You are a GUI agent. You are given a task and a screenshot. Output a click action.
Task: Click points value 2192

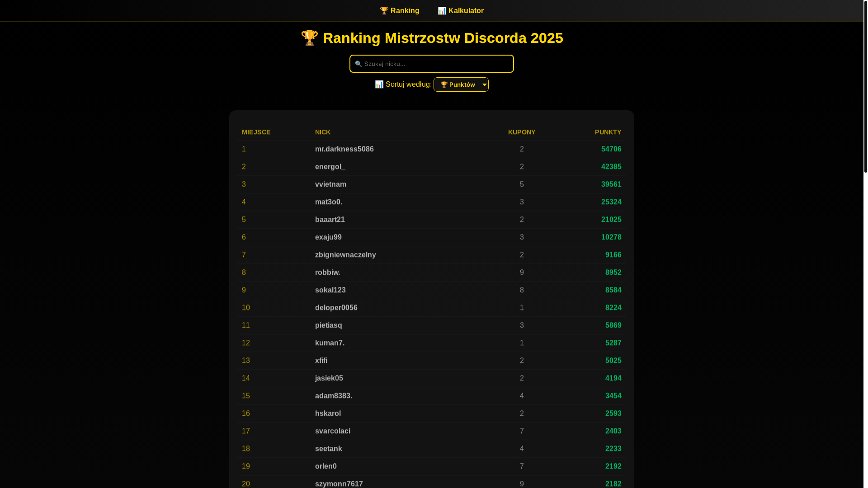click(x=613, y=466)
